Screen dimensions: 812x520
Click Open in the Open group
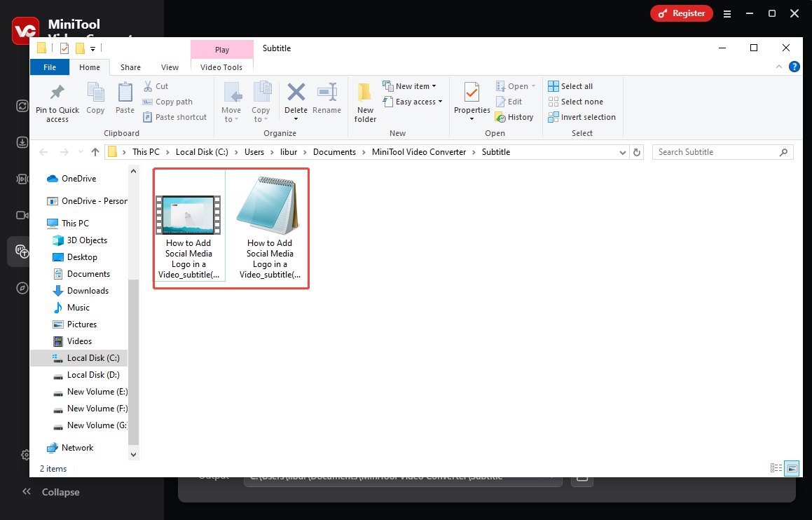coord(515,86)
